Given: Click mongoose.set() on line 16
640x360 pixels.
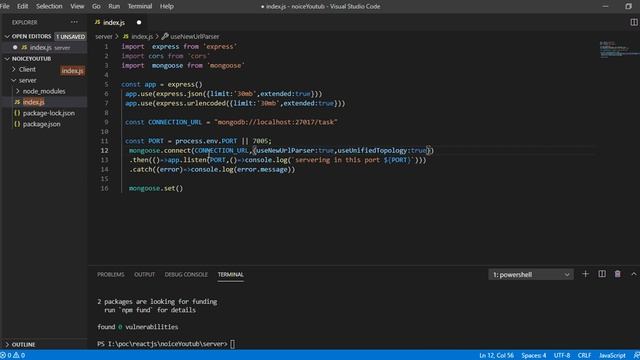Looking at the screenshot, I should 156,188.
